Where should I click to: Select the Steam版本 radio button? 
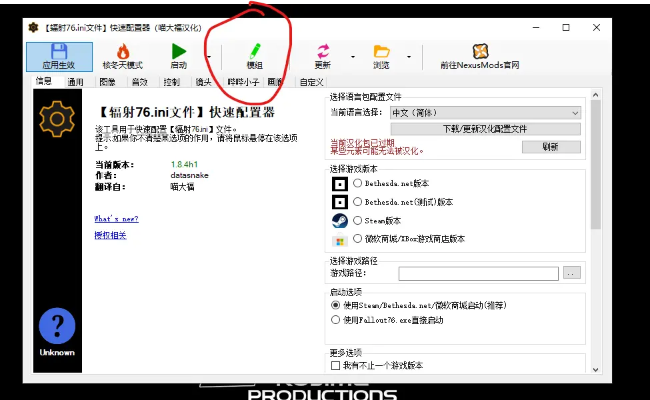tap(357, 221)
